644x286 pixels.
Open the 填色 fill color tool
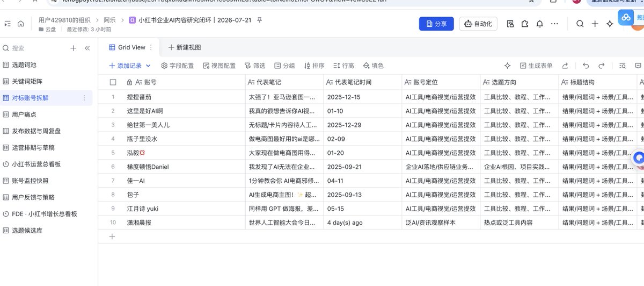point(374,66)
